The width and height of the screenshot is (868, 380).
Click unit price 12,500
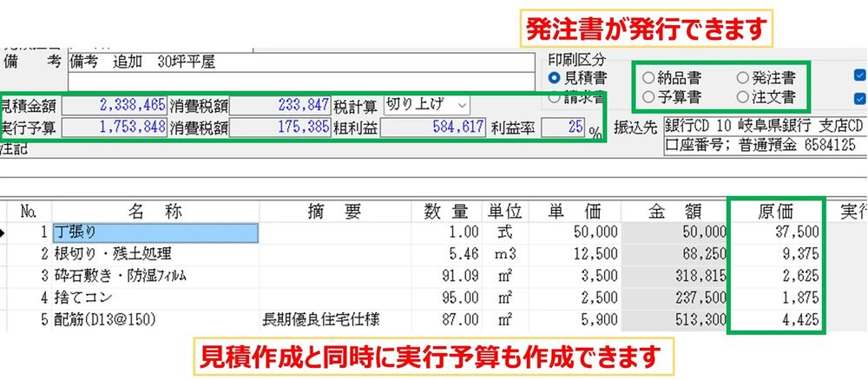(575, 254)
